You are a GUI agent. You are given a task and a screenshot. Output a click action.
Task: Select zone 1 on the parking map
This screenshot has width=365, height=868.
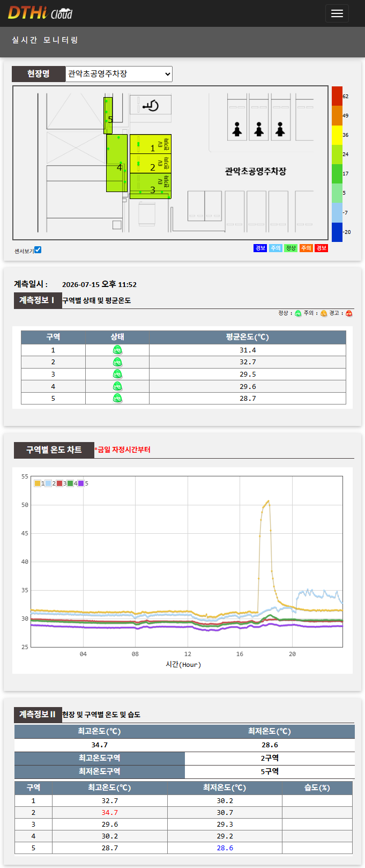[x=151, y=144]
